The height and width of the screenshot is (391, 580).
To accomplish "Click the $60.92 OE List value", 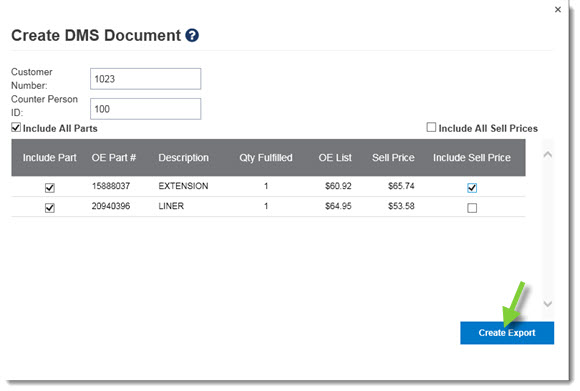I will (x=338, y=186).
